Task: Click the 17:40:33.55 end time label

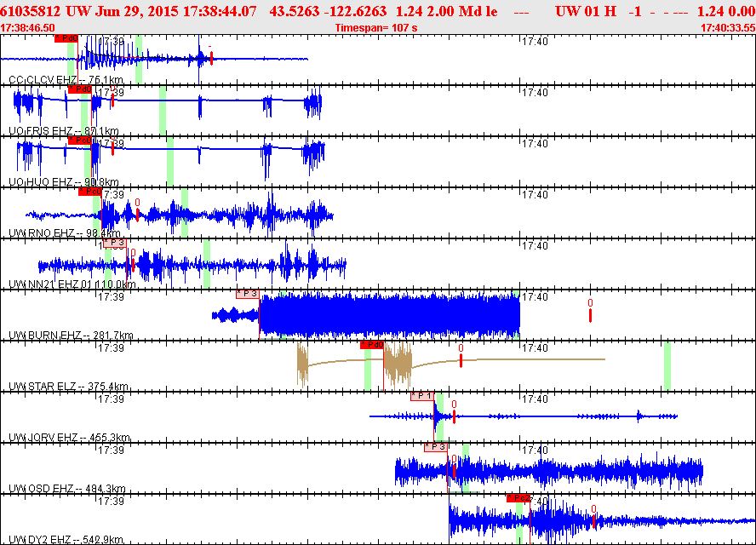Action: (x=727, y=28)
